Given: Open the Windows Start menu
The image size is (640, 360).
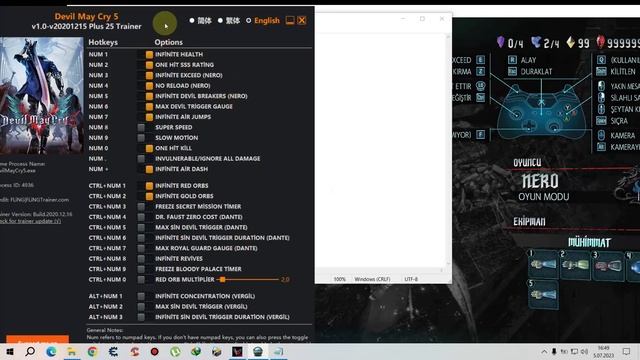Looking at the screenshot, I should (x=10, y=351).
